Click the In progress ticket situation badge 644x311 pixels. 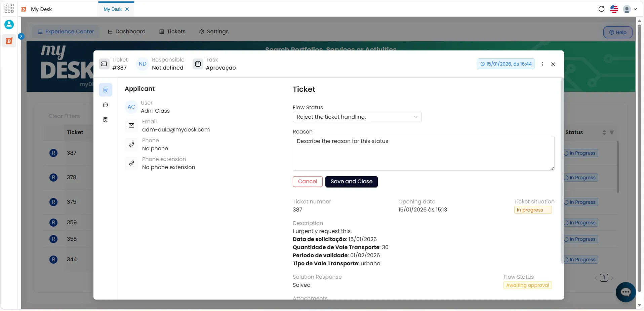[533, 210]
